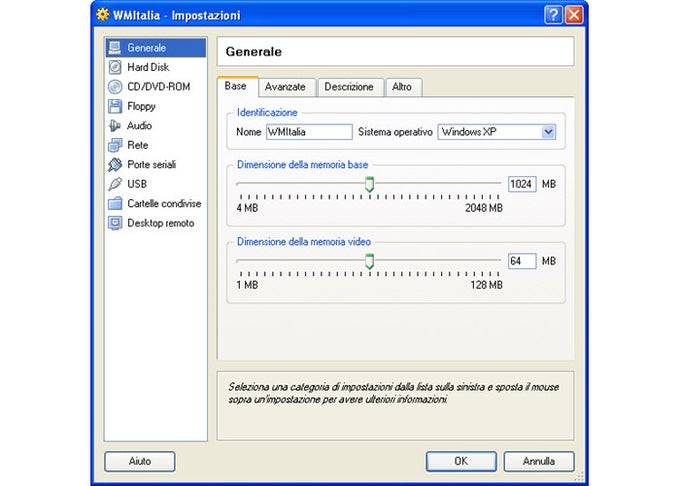
Task: Click the Nome text field
Action: pos(309,132)
